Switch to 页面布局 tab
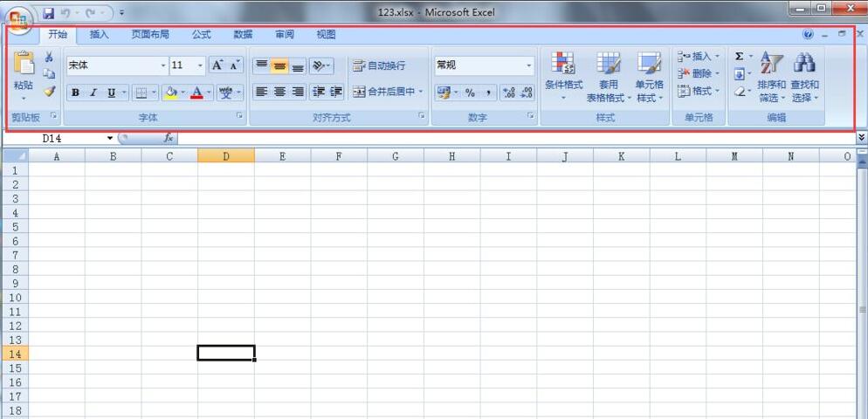The height and width of the screenshot is (419, 868). (150, 34)
